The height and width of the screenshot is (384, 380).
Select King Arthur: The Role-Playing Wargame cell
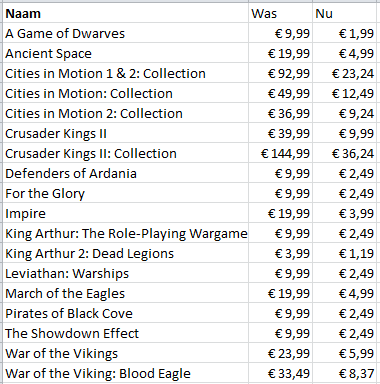[x=126, y=233]
